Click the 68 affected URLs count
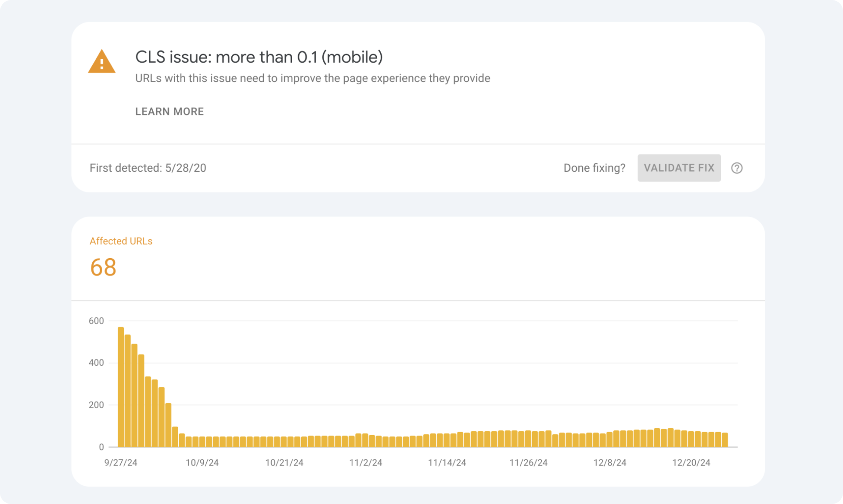 [103, 267]
